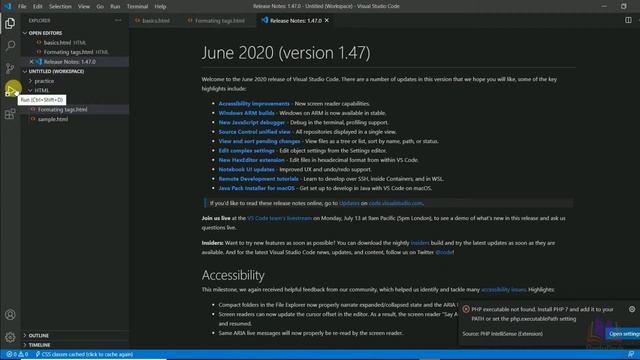Open the Go menu
Image resolution: width=640 pixels, height=360 pixels.
pos(100,7)
